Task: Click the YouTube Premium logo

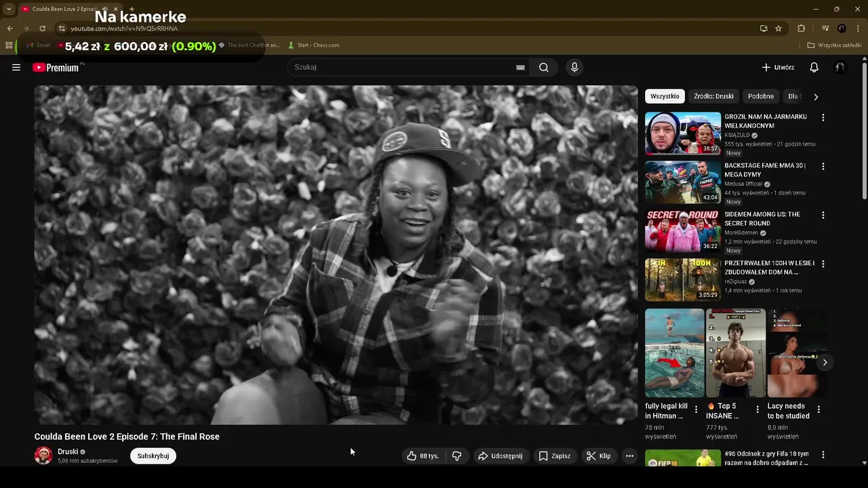Action: (x=56, y=67)
